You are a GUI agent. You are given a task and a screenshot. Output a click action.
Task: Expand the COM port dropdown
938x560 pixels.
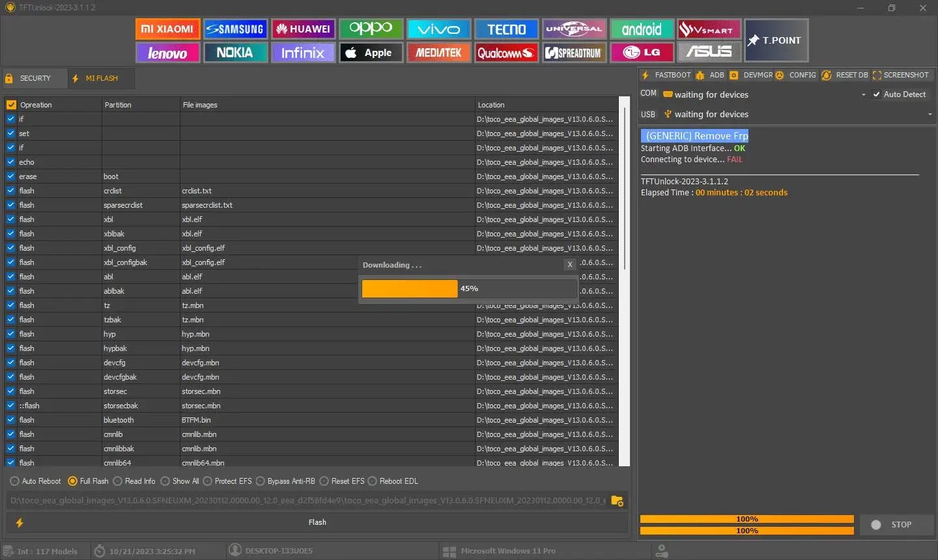(863, 94)
